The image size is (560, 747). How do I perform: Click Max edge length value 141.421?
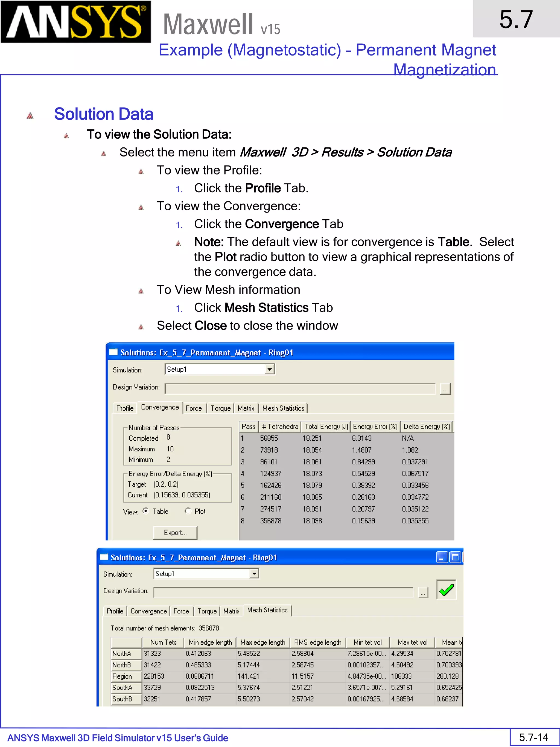[x=248, y=676]
